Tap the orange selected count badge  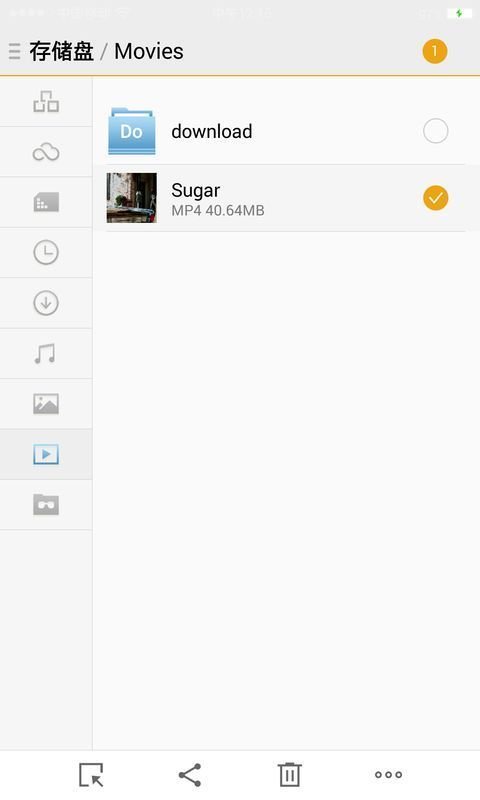tap(435, 52)
